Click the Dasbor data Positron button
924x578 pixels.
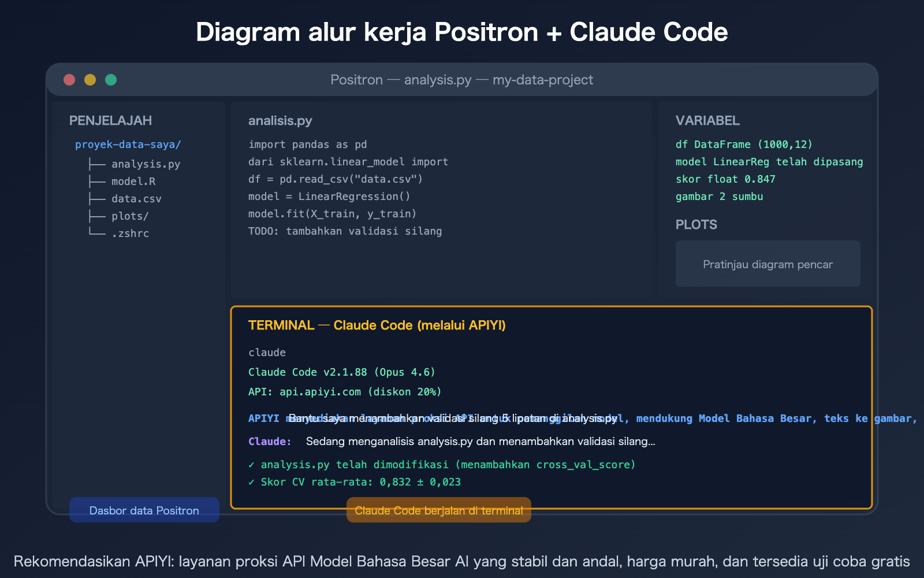pyautogui.click(x=144, y=510)
